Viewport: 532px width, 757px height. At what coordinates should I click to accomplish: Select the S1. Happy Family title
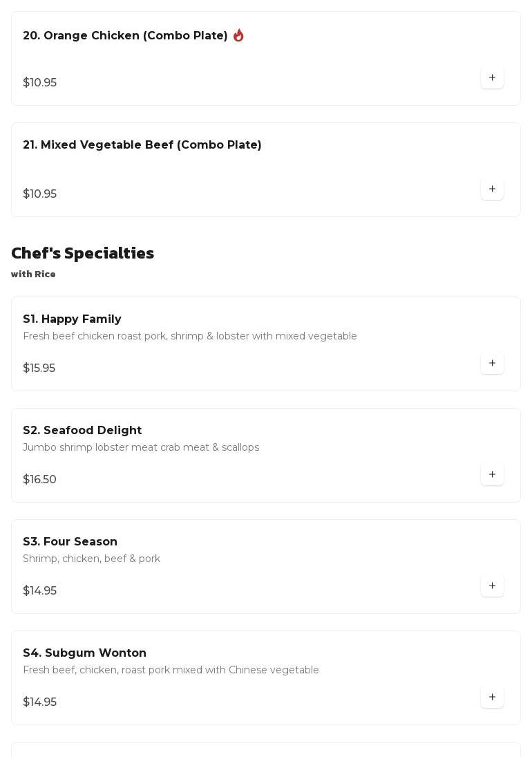pyautogui.click(x=72, y=319)
